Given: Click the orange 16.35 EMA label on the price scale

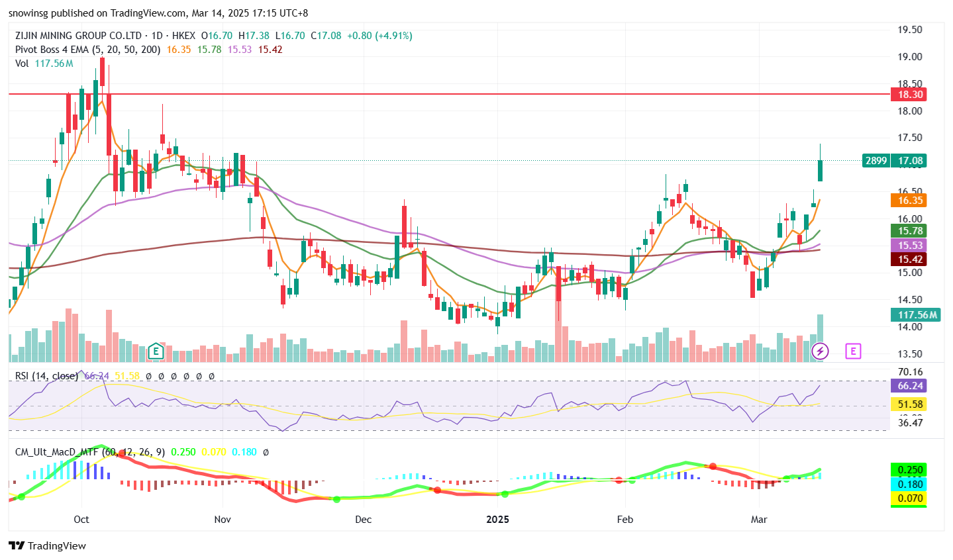Looking at the screenshot, I should click(x=910, y=201).
